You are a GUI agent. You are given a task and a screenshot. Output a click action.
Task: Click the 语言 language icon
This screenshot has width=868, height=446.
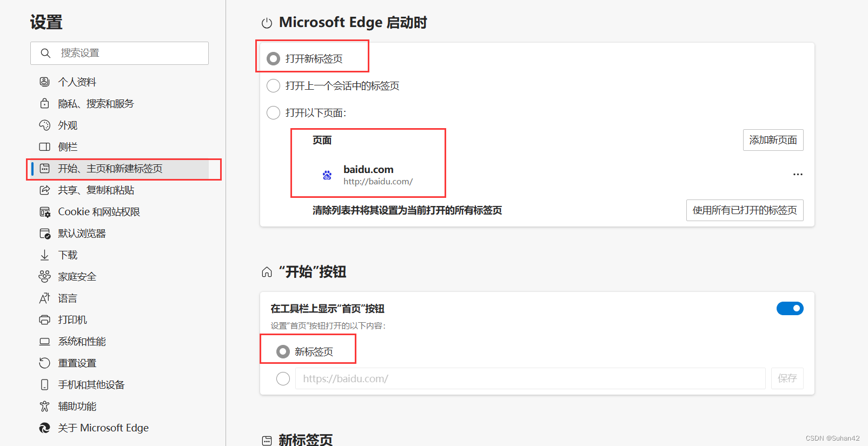point(45,298)
